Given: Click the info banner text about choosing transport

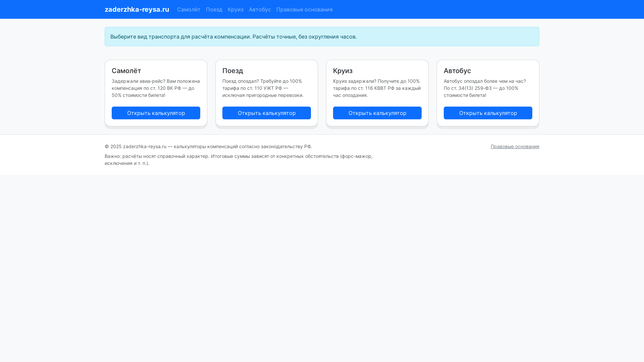Looking at the screenshot, I should 233,37.
